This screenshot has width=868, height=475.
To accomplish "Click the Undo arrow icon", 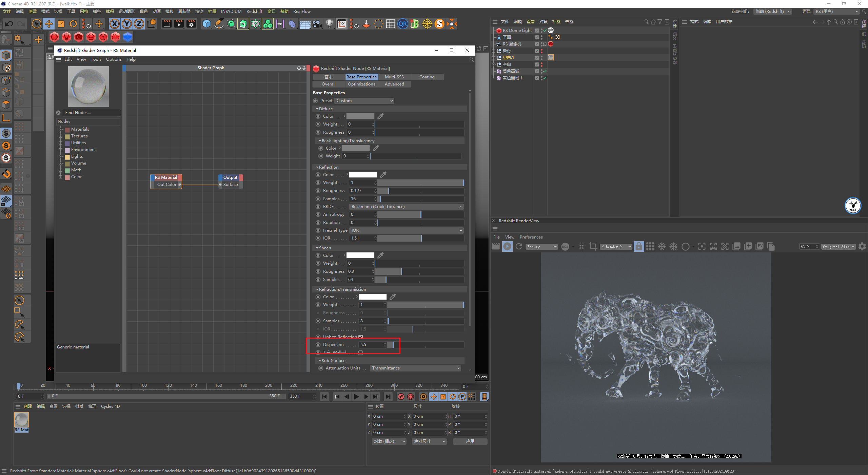I will pyautogui.click(x=9, y=24).
